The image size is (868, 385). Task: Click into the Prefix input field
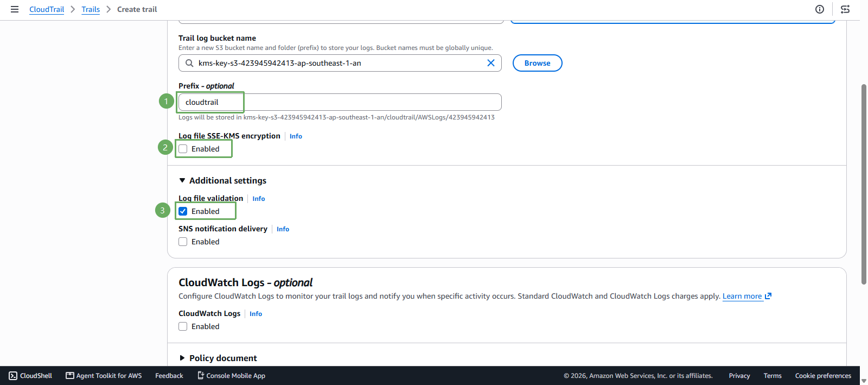pyautogui.click(x=340, y=102)
